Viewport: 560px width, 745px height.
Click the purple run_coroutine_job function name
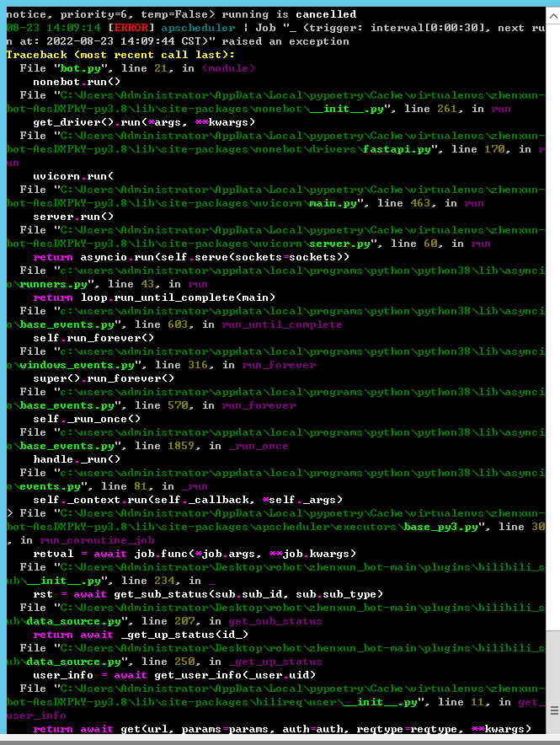coord(97,540)
